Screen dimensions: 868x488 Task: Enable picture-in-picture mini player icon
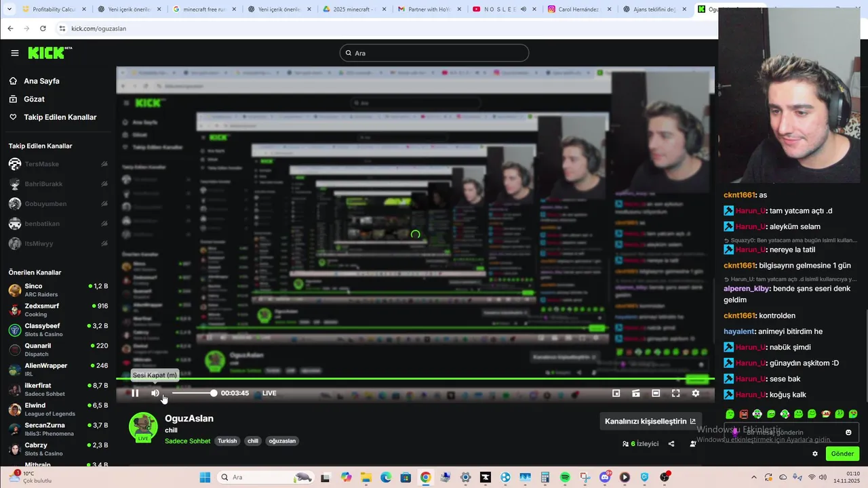click(616, 393)
